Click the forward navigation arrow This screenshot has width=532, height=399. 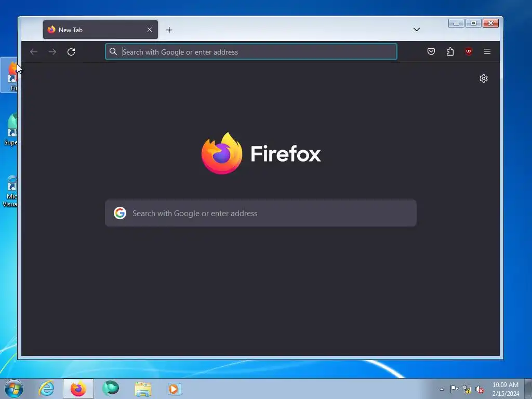(x=52, y=51)
